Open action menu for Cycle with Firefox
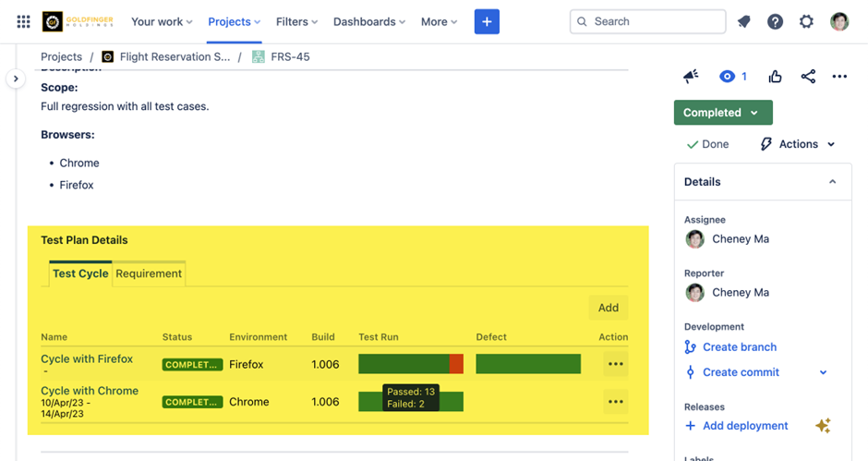 [x=615, y=364]
